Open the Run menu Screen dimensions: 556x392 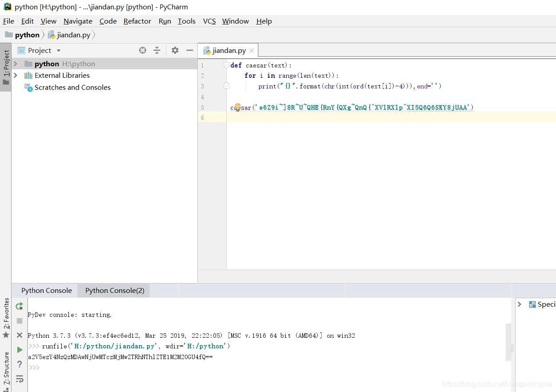click(x=165, y=21)
